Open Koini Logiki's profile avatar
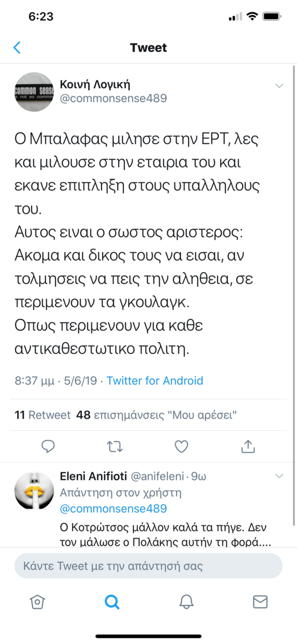The height and width of the screenshot is (644, 297). tap(34, 92)
